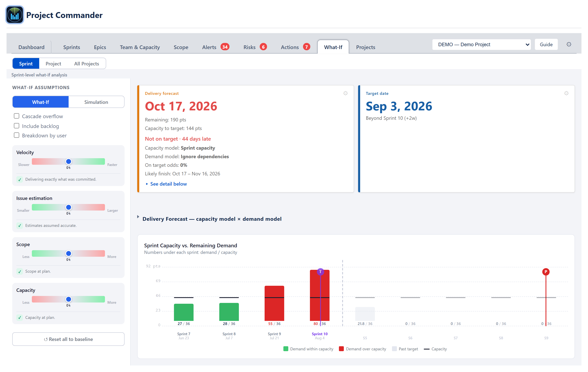
Task: Click the Capacity line legend item
Action: 435,349
